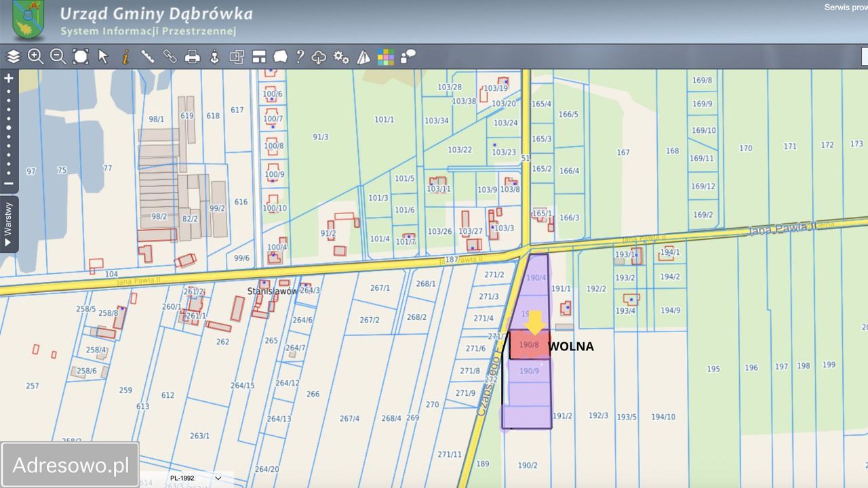Open the layers stack icon in toolbar
This screenshot has height=488, width=868.
pyautogui.click(x=14, y=57)
